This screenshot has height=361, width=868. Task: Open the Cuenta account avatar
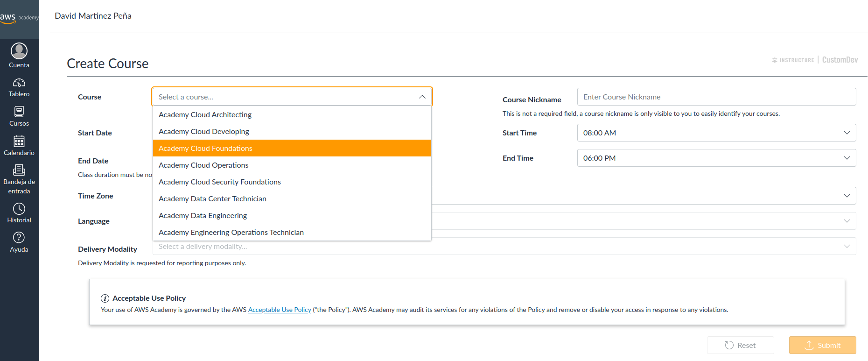[x=19, y=51]
